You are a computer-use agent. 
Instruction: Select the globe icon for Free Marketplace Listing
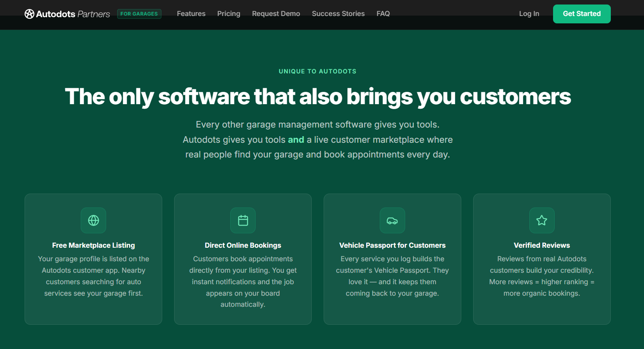click(93, 220)
